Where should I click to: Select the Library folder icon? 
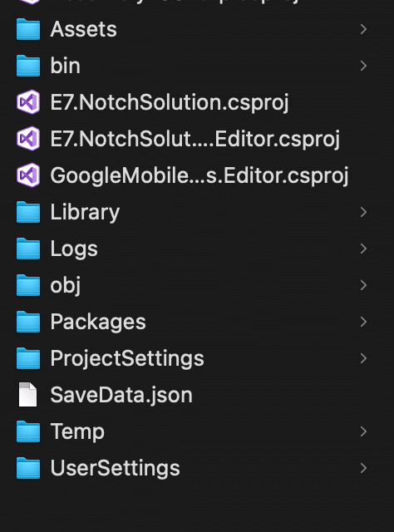(28, 212)
